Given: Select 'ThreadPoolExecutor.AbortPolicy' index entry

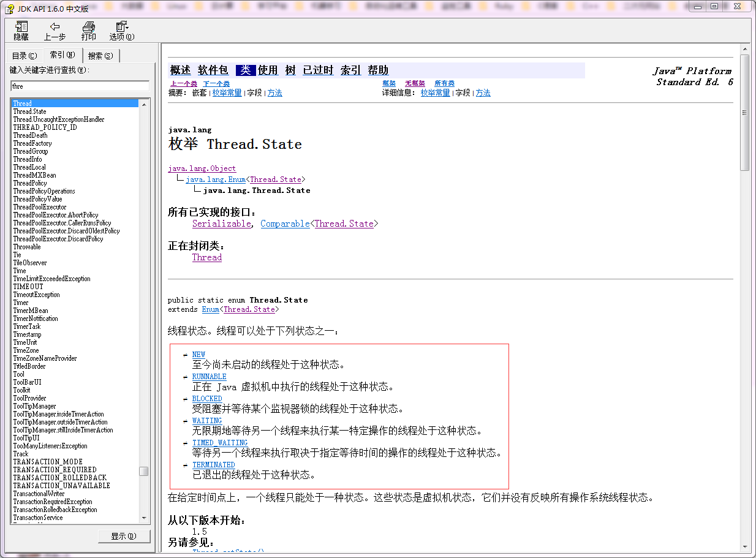Looking at the screenshot, I should [56, 215].
